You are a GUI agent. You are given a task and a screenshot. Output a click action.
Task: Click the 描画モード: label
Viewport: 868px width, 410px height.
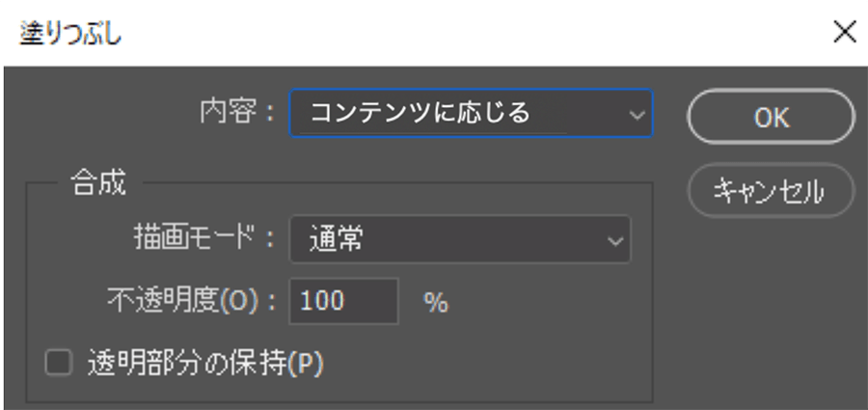204,239
